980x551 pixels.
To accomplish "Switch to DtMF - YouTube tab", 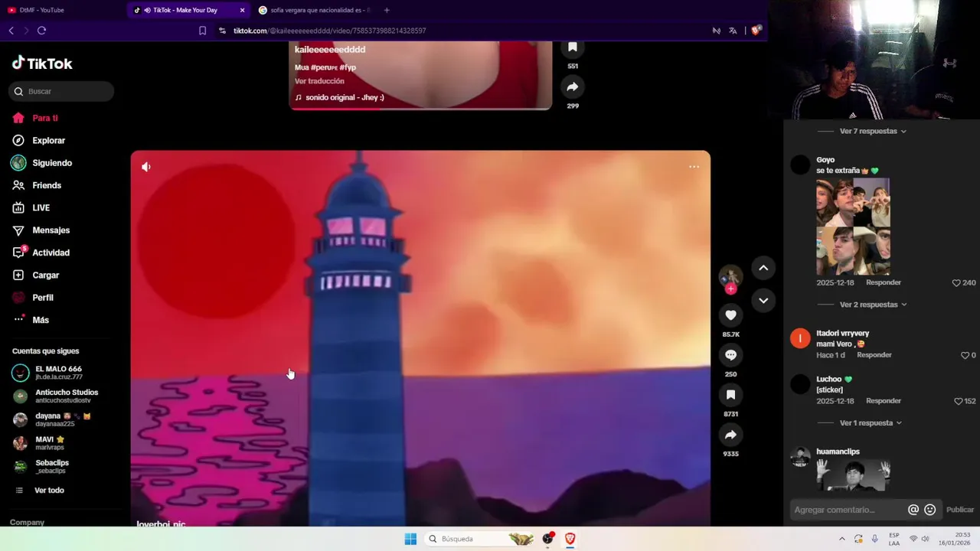I will tap(61, 10).
